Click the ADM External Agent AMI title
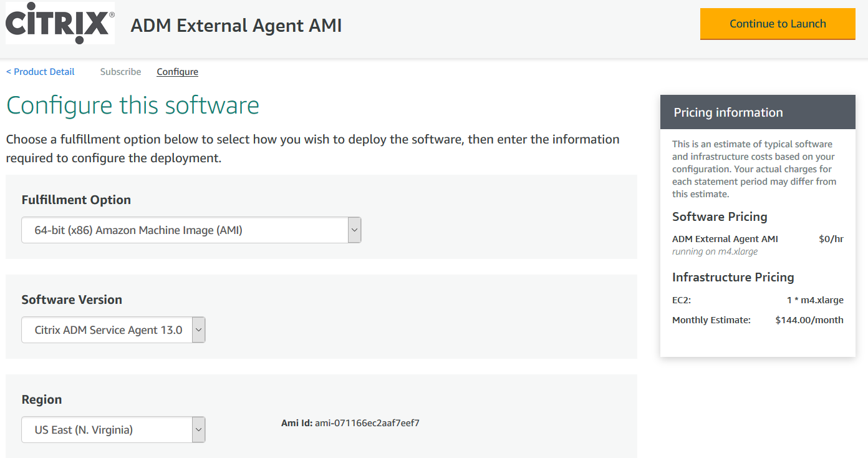 coord(236,26)
